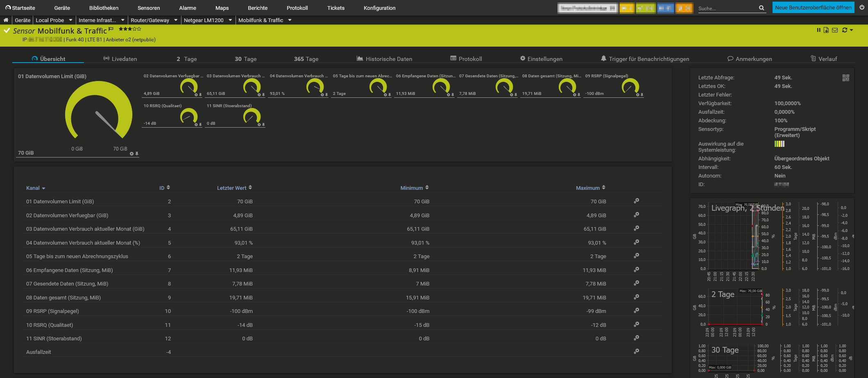This screenshot has height=378, width=868.
Task: Click the add ticket document icon
Action: (826, 30)
